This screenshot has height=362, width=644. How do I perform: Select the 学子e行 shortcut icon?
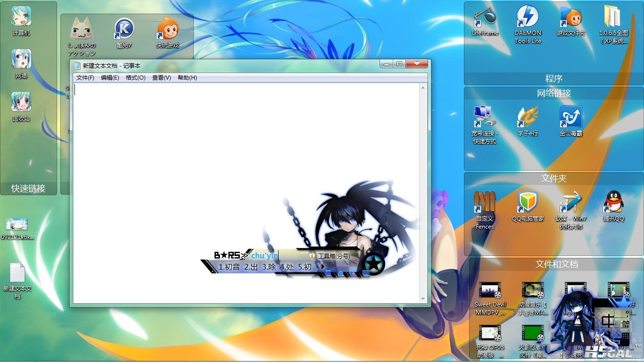coord(528,121)
